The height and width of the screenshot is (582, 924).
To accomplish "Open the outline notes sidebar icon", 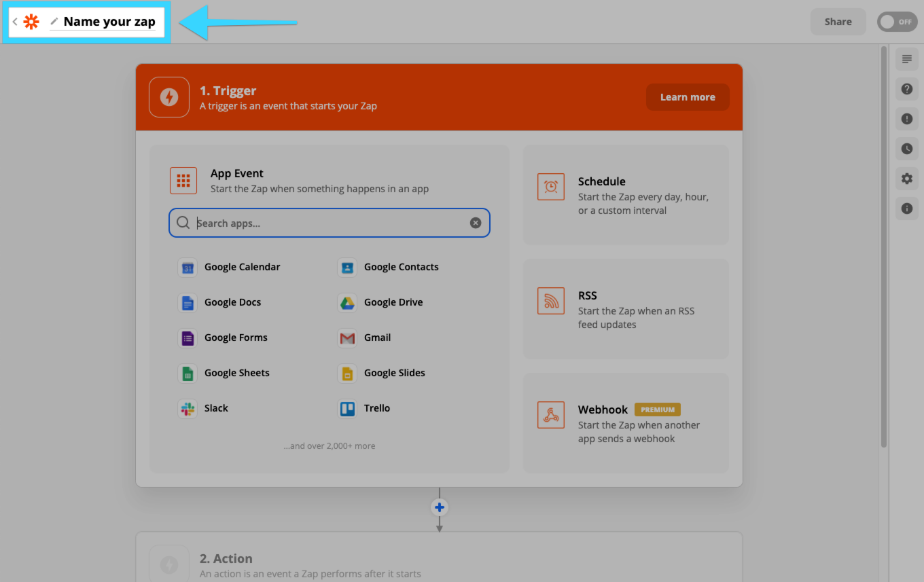I will [906, 59].
